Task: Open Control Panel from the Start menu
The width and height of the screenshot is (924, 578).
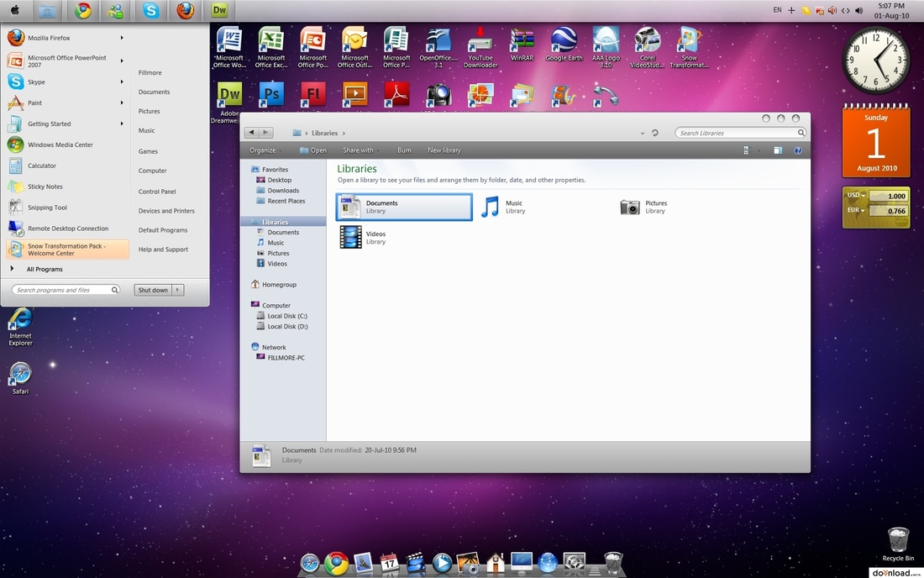Action: pyautogui.click(x=157, y=192)
